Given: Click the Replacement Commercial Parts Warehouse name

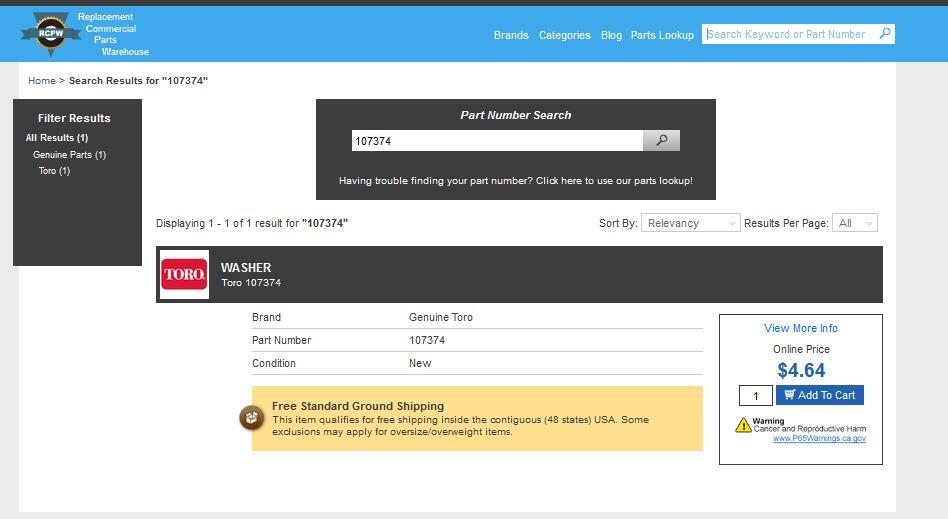Looking at the screenshot, I should point(113,34).
